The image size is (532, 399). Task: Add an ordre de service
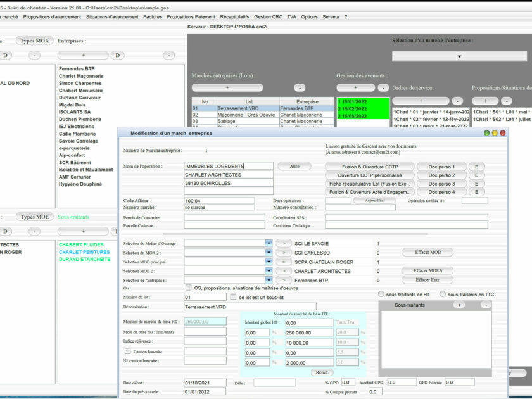pos(421,101)
